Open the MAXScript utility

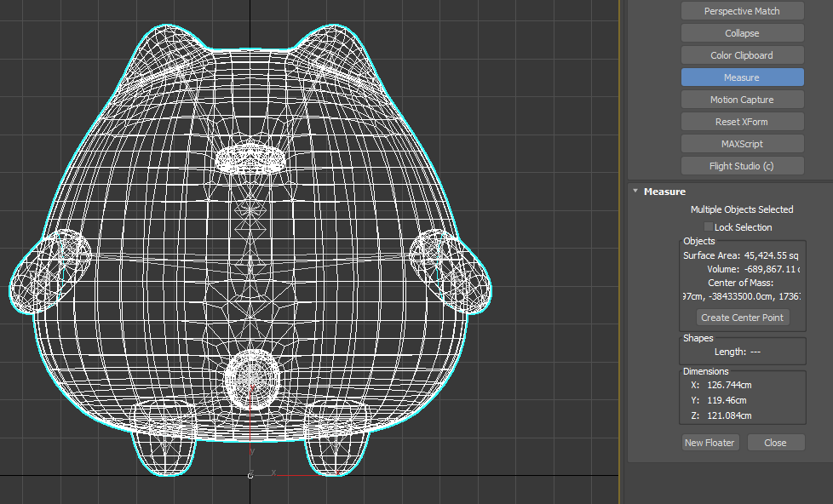[x=742, y=144]
